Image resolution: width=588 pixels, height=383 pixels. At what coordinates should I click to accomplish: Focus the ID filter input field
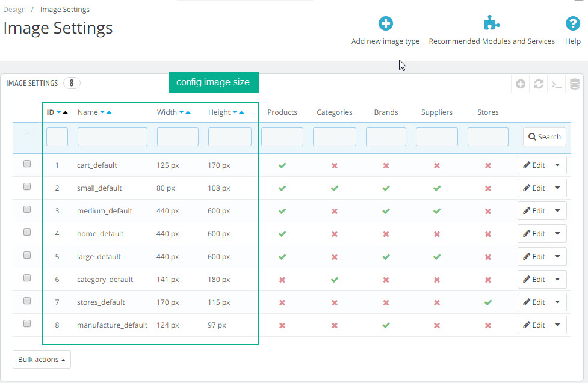[57, 137]
